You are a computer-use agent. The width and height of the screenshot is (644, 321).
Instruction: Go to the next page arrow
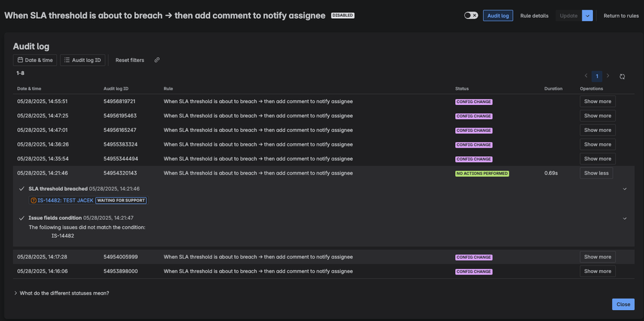(608, 76)
